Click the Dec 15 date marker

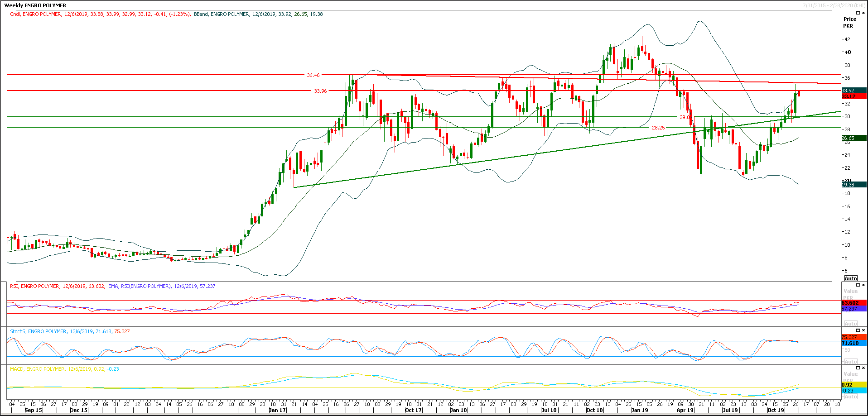tap(79, 410)
